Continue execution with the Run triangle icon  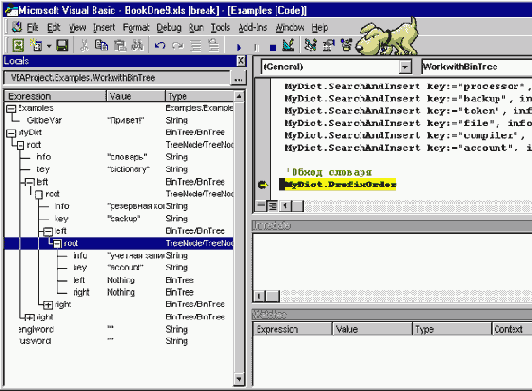[239, 47]
